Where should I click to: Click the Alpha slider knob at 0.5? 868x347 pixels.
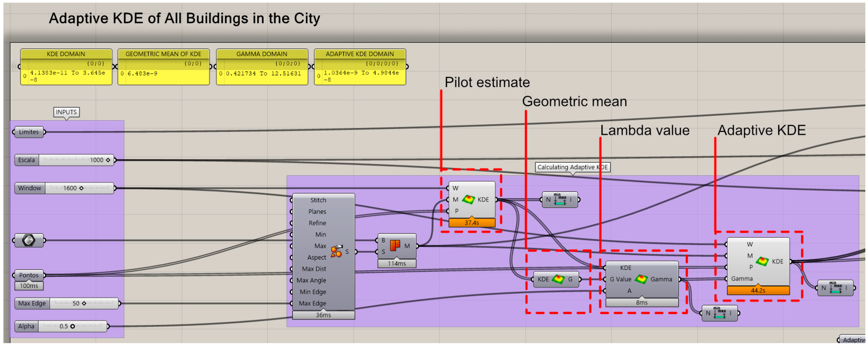pos(72,326)
